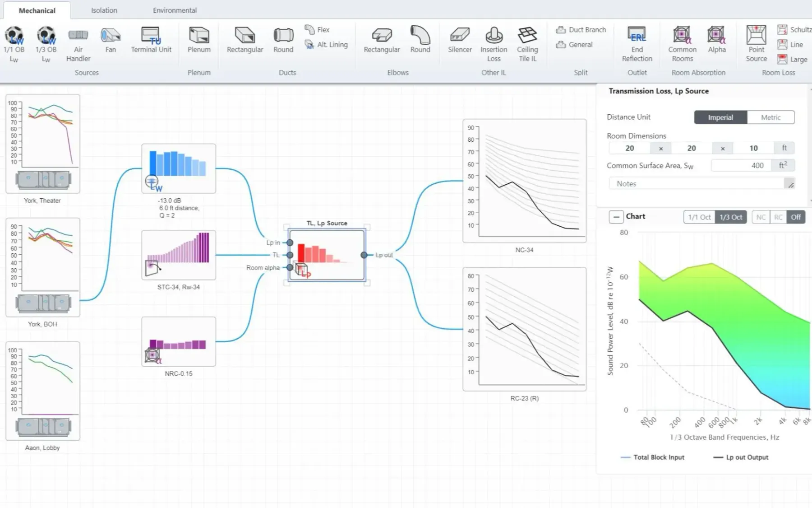The height and width of the screenshot is (508, 812).
Task: Select the TL, Lp Source block
Action: click(327, 255)
